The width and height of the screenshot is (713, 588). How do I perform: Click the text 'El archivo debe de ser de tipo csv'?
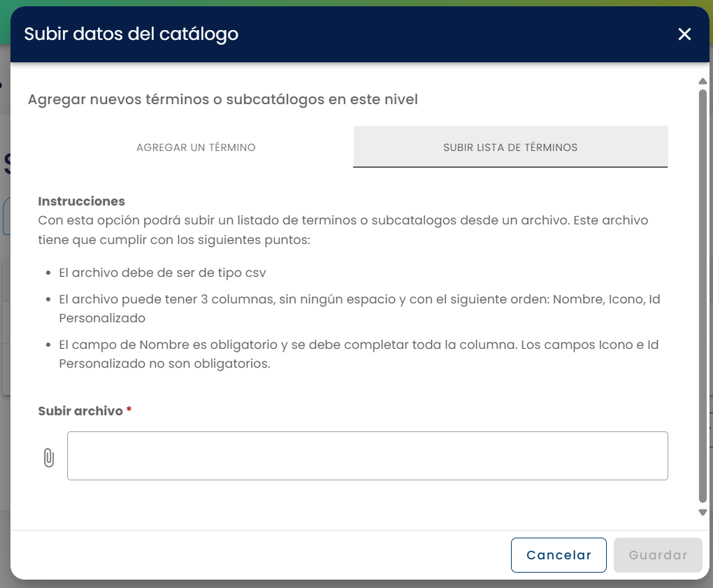coord(162,273)
